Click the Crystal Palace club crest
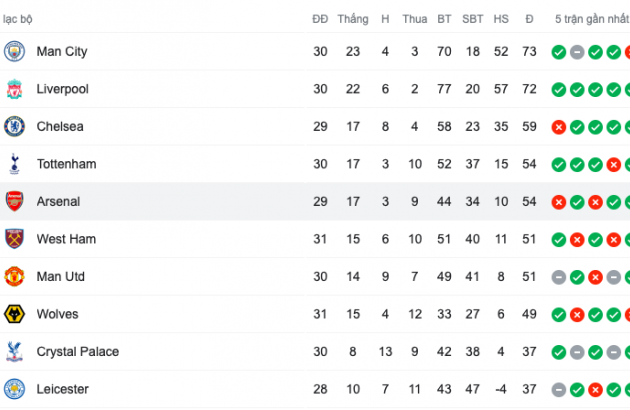This screenshot has width=630, height=410. [x=14, y=351]
